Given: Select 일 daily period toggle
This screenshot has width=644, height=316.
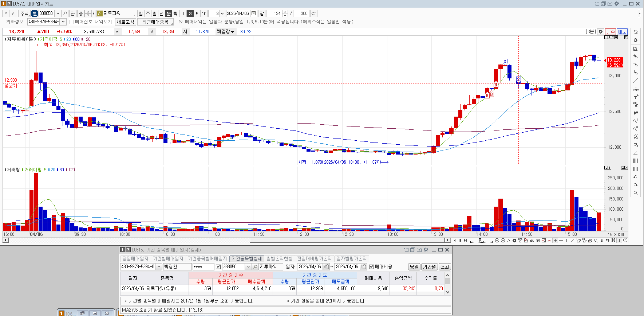Looking at the screenshot, I should (x=141, y=13).
